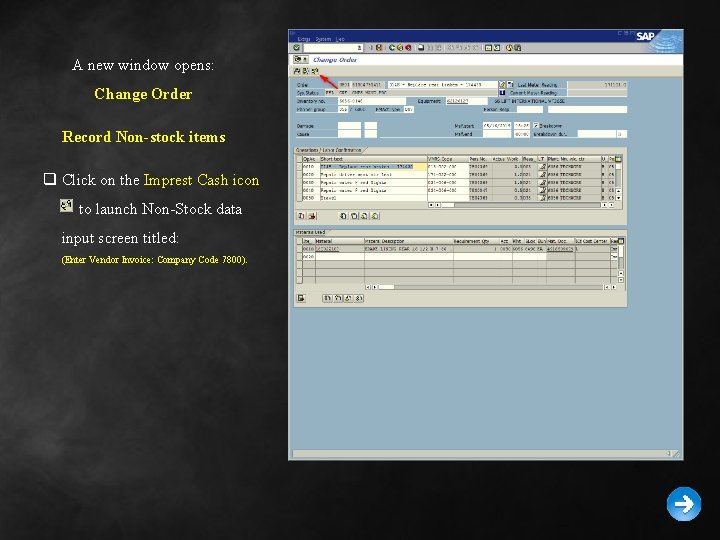Screen dimensions: 720x540
Task: Click the order description text field
Action: [x=442, y=84]
